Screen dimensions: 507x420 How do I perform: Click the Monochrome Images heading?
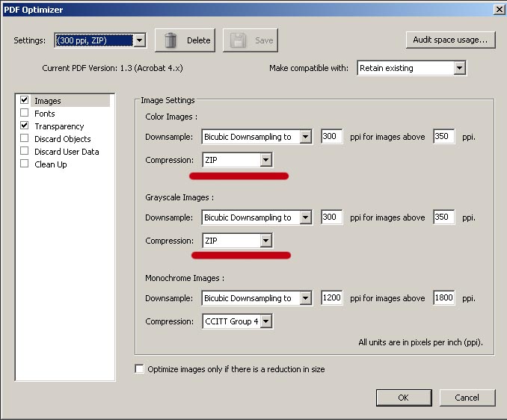click(185, 278)
